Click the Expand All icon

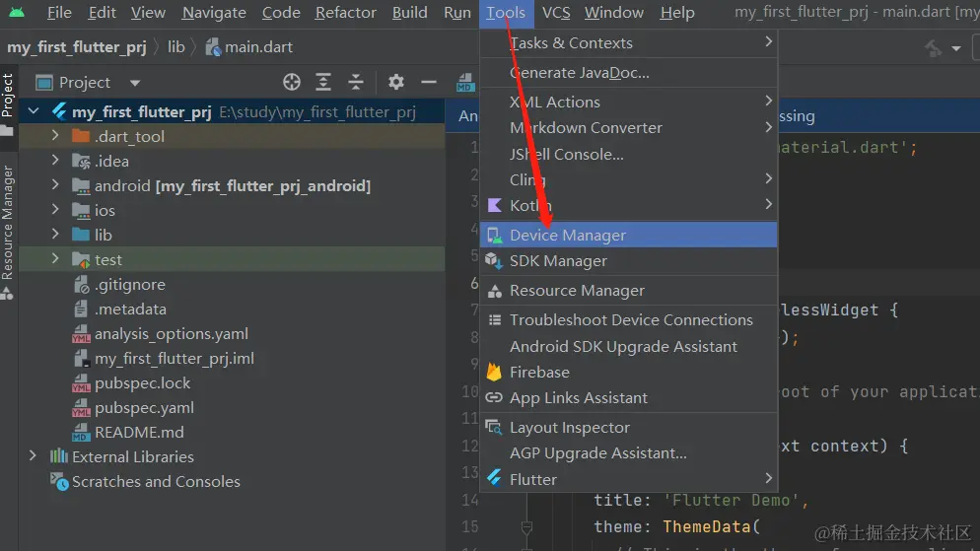pos(323,82)
